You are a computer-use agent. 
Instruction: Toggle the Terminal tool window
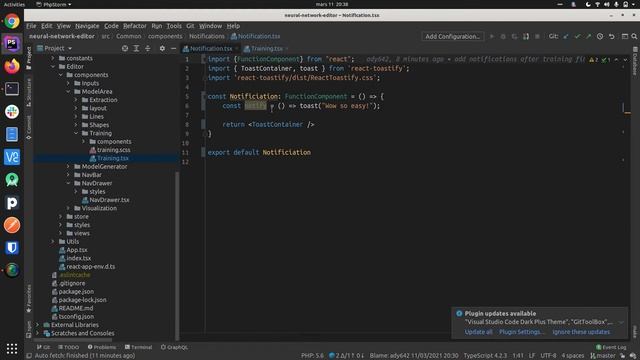tap(138, 347)
